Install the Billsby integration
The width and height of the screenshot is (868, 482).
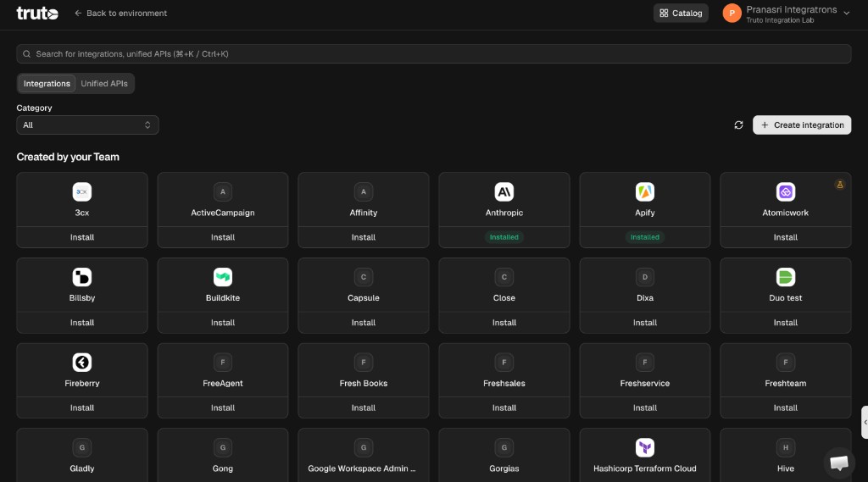tap(82, 322)
